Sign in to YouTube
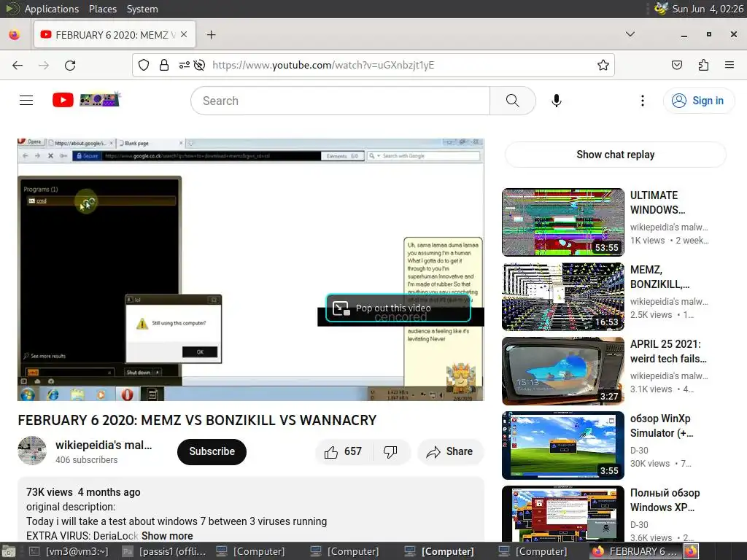Screen dimensions: 747x560 point(698,101)
